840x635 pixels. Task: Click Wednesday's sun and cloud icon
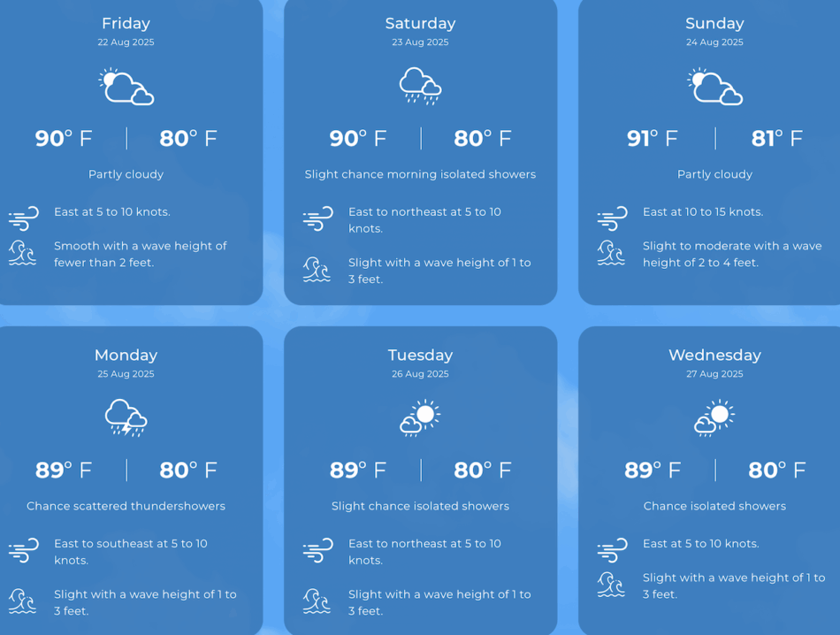tap(714, 417)
